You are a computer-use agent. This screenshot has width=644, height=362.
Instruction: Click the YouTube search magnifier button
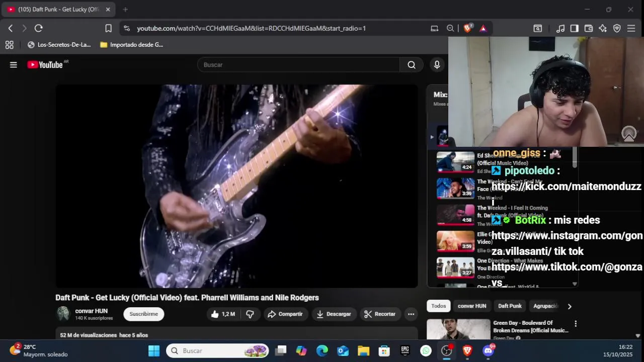click(x=412, y=64)
